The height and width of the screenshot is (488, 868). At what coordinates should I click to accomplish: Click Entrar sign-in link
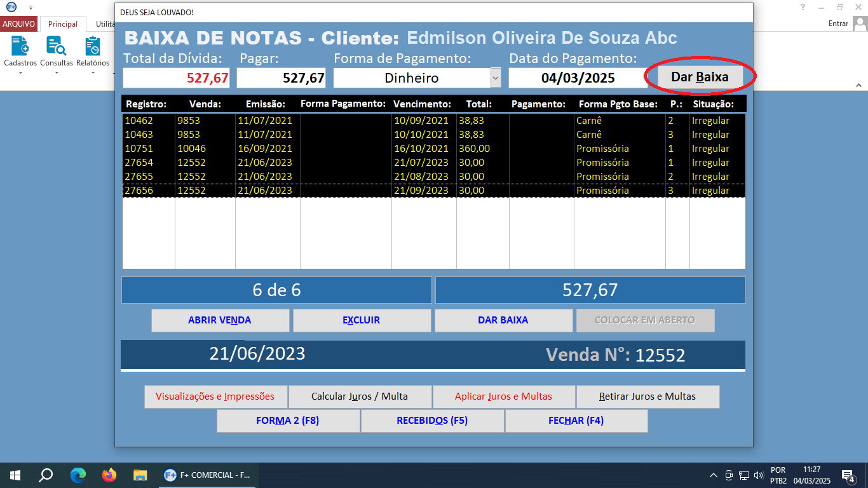(838, 24)
